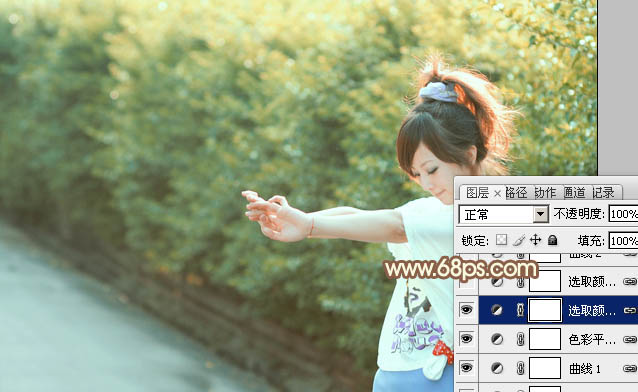Click the link icon at right of 曲线 1 row
This screenshot has width=638, height=392.
(x=629, y=369)
